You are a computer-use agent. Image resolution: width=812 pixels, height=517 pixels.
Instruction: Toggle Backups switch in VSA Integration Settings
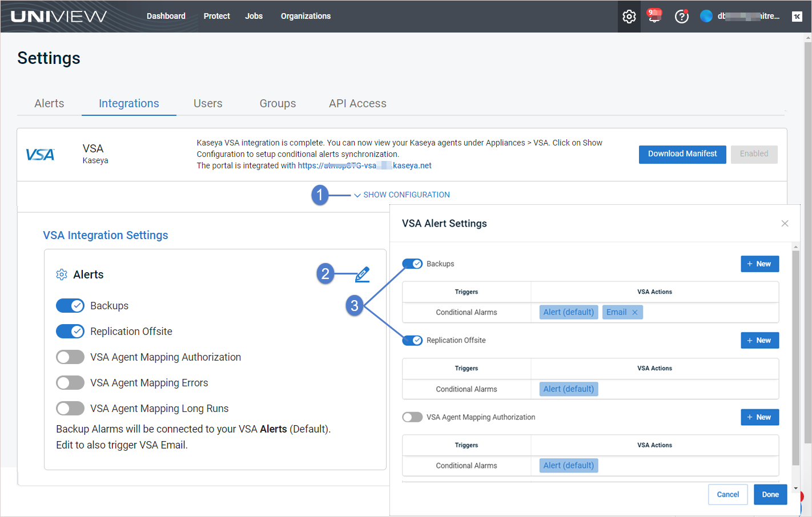pyautogui.click(x=70, y=306)
